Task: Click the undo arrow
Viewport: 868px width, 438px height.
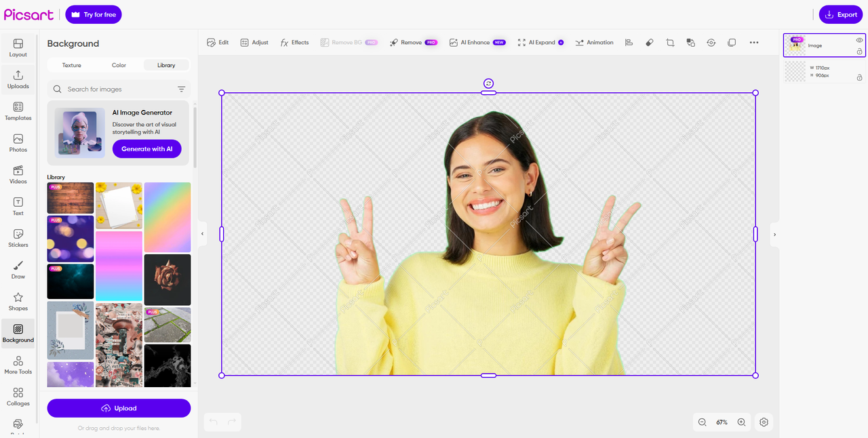Action: 214,422
